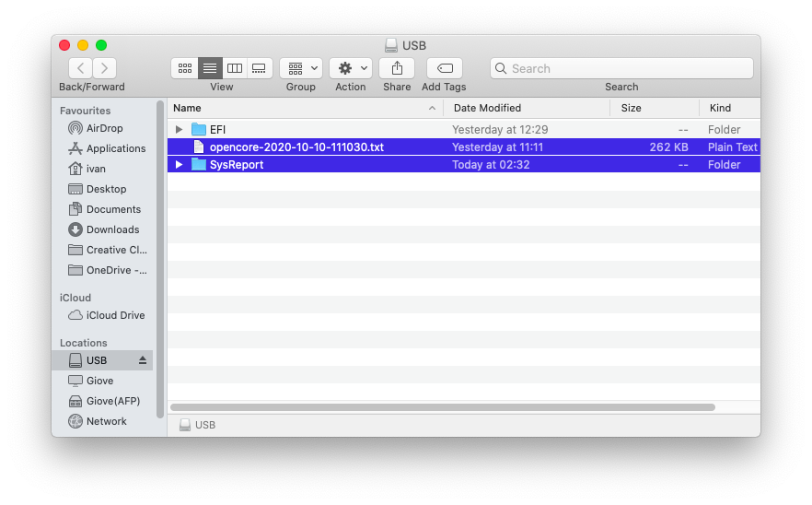
Task: Click the Share button
Action: 397,68
